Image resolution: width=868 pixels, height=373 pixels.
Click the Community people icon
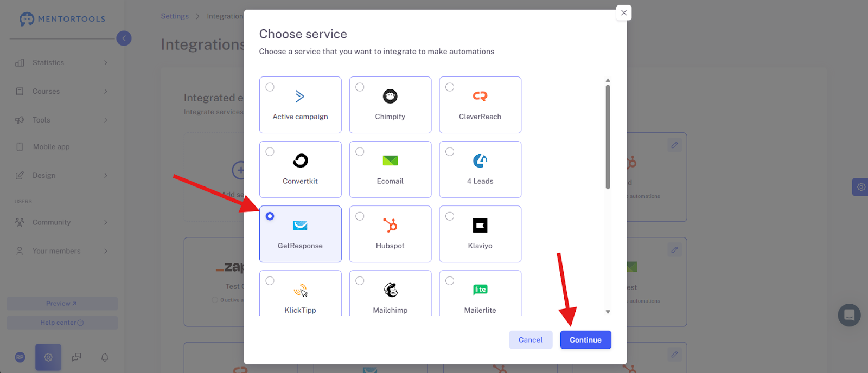(20, 222)
